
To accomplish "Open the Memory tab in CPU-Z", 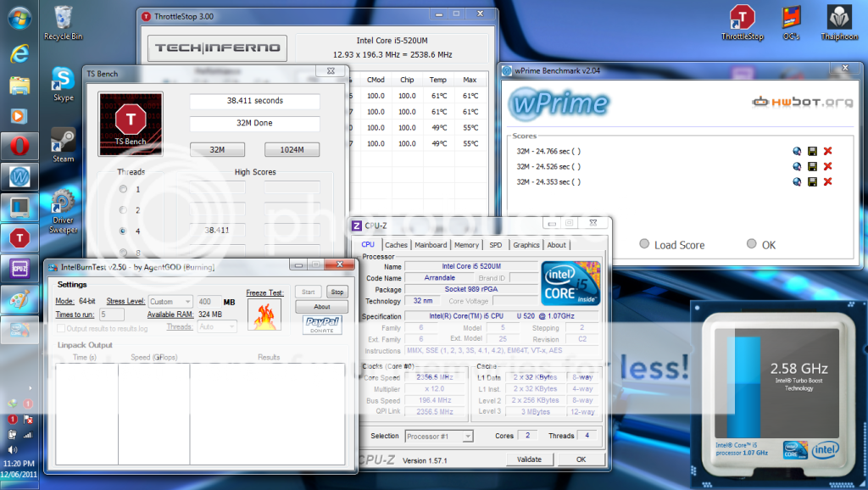I will pos(466,245).
